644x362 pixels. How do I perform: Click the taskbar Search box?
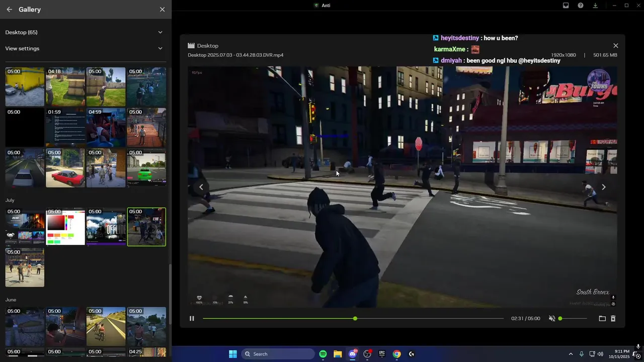coord(278,354)
